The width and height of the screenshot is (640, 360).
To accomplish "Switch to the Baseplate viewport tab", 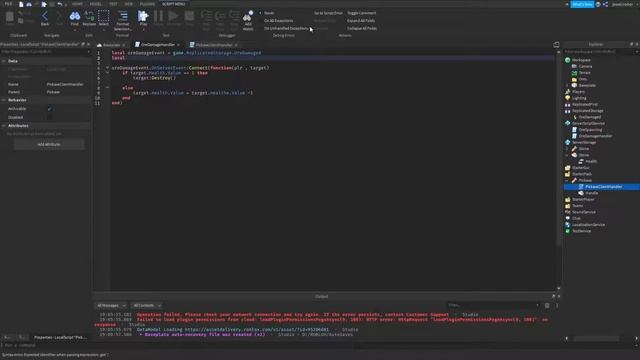I will click(111, 44).
